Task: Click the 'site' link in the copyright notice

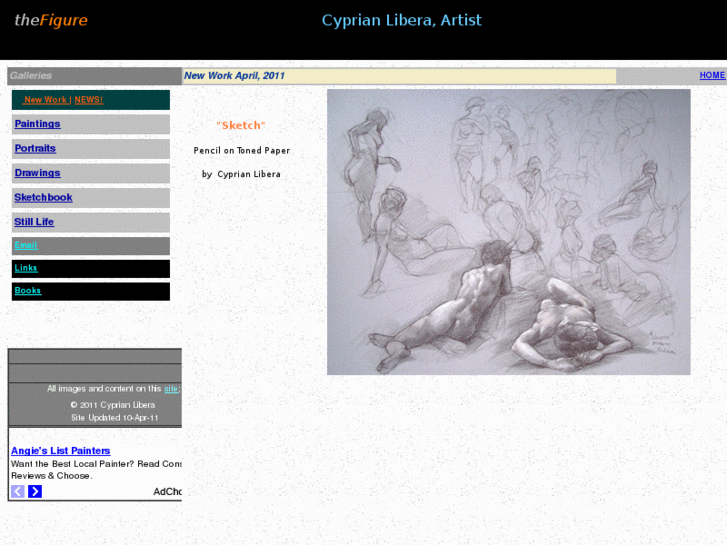Action: 171,389
